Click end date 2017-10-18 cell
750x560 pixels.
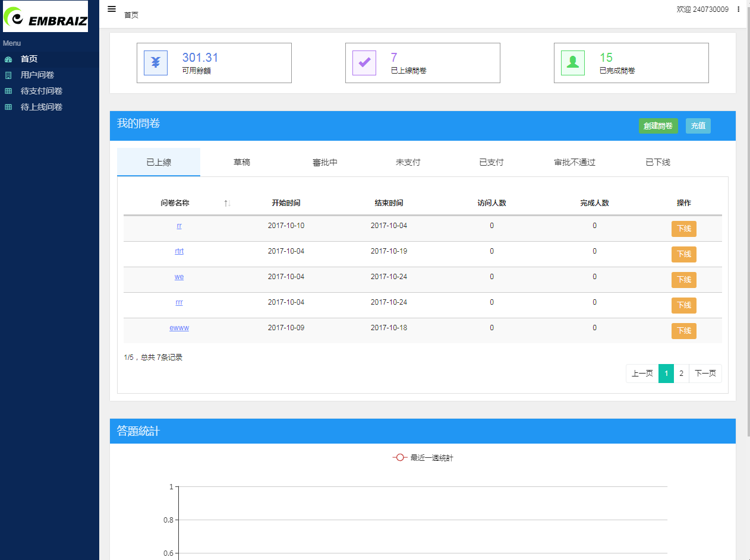point(389,328)
